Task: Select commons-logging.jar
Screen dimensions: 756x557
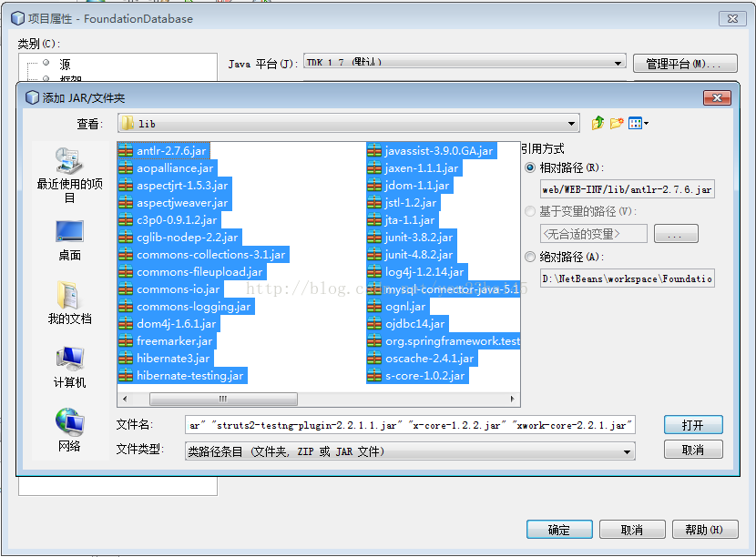Action: tap(186, 307)
